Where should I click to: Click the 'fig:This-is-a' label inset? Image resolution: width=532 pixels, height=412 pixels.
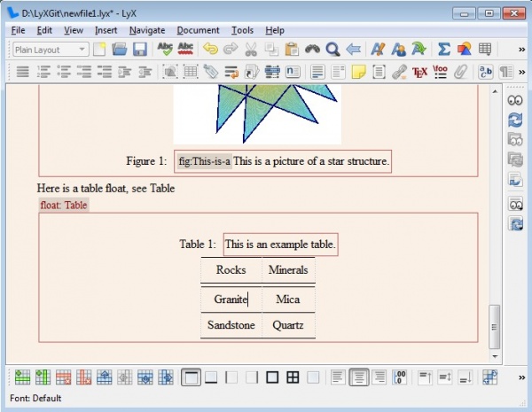204,161
